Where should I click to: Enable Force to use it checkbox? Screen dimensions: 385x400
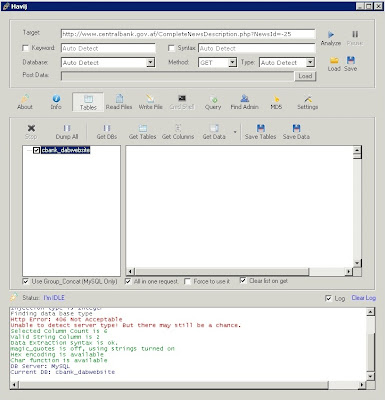[x=187, y=282]
